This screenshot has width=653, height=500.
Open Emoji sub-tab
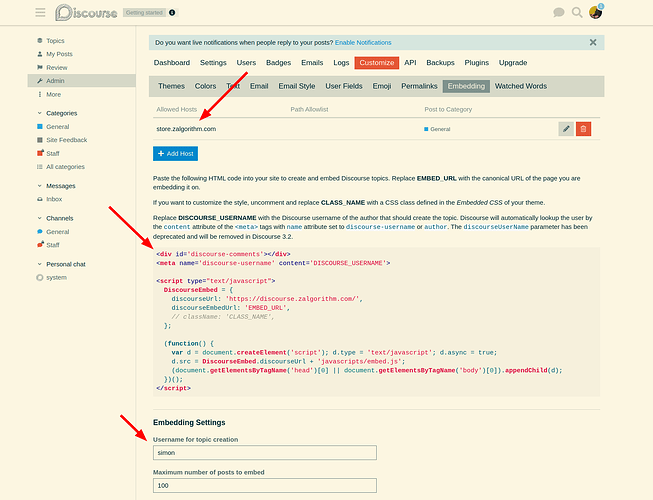pos(381,86)
